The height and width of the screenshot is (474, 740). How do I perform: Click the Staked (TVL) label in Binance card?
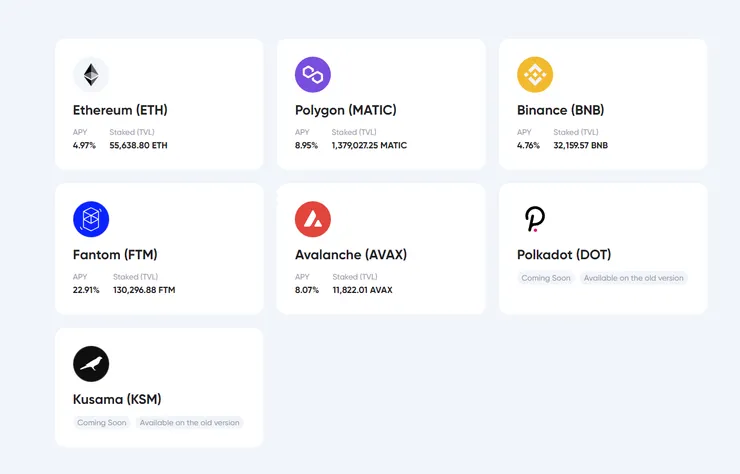pyautogui.click(x=576, y=132)
